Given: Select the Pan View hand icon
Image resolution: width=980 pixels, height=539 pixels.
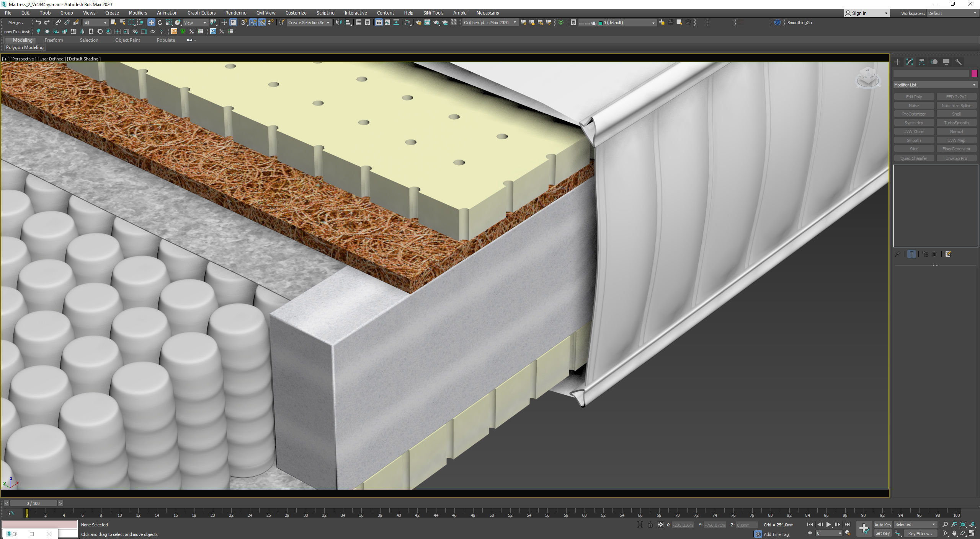Looking at the screenshot, I should 954,533.
